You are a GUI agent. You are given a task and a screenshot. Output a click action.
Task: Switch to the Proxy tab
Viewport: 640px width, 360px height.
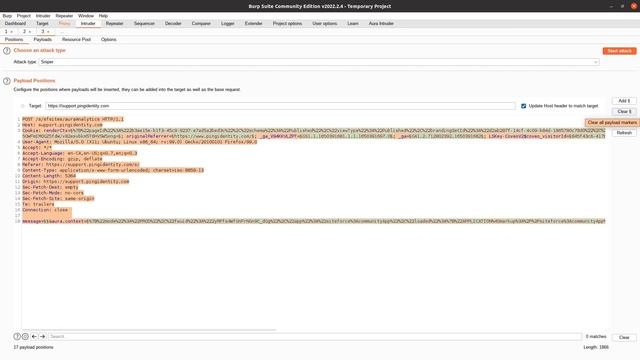(64, 24)
